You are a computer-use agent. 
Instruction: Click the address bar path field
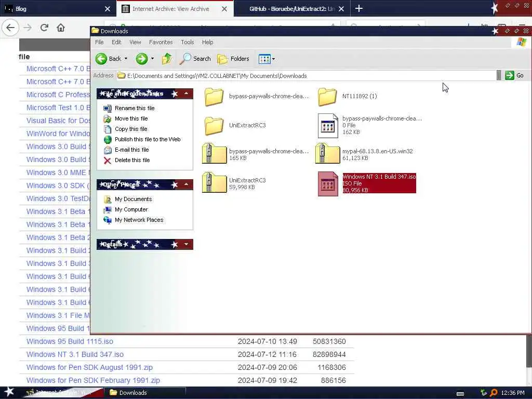click(x=305, y=76)
